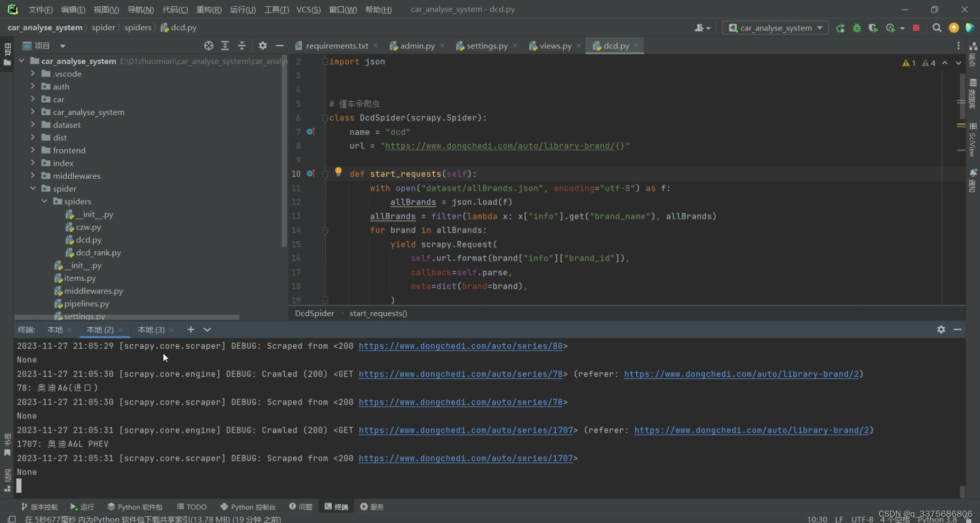
Task: Click the warning indicator showing error count
Action: pos(907,63)
